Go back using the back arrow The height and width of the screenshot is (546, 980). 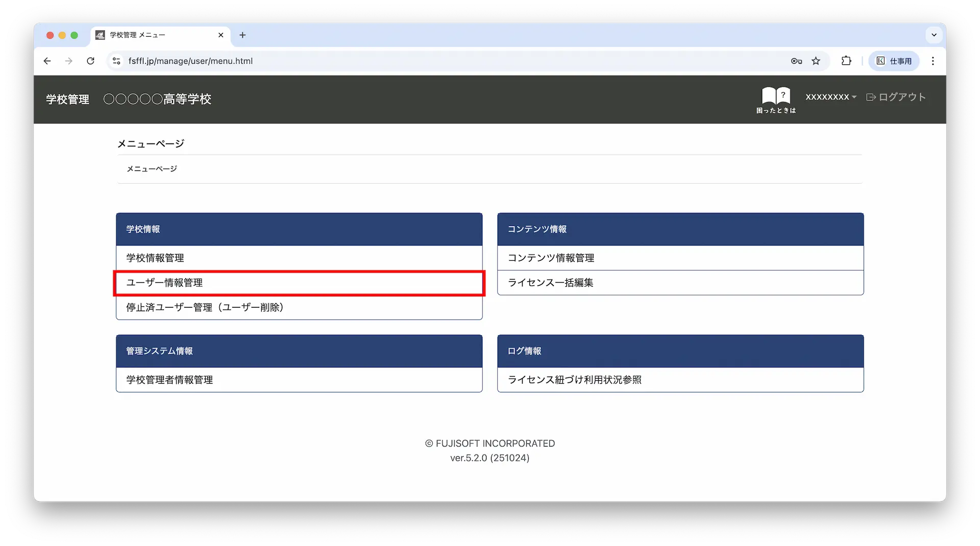[47, 61]
